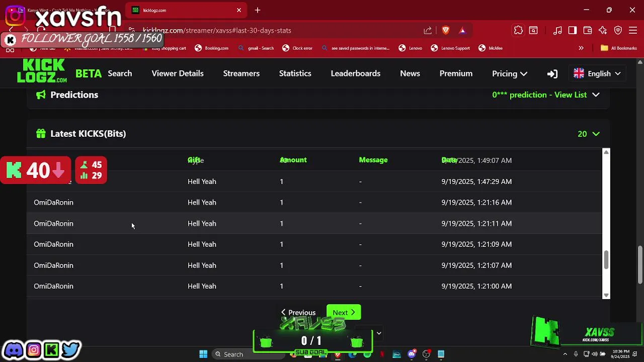This screenshot has width=644, height=362.
Task: Switch to the Kanye West browser tab
Action: 65,10
